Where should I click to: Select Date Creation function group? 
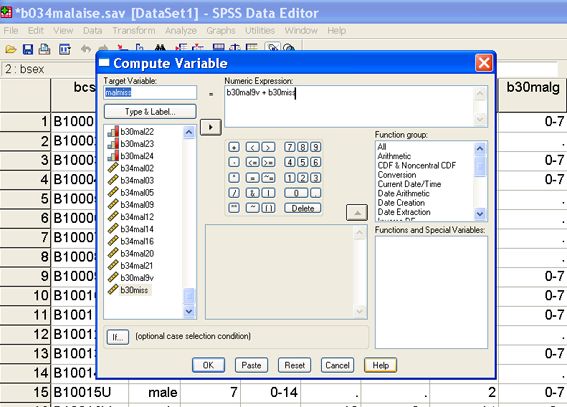pos(401,203)
